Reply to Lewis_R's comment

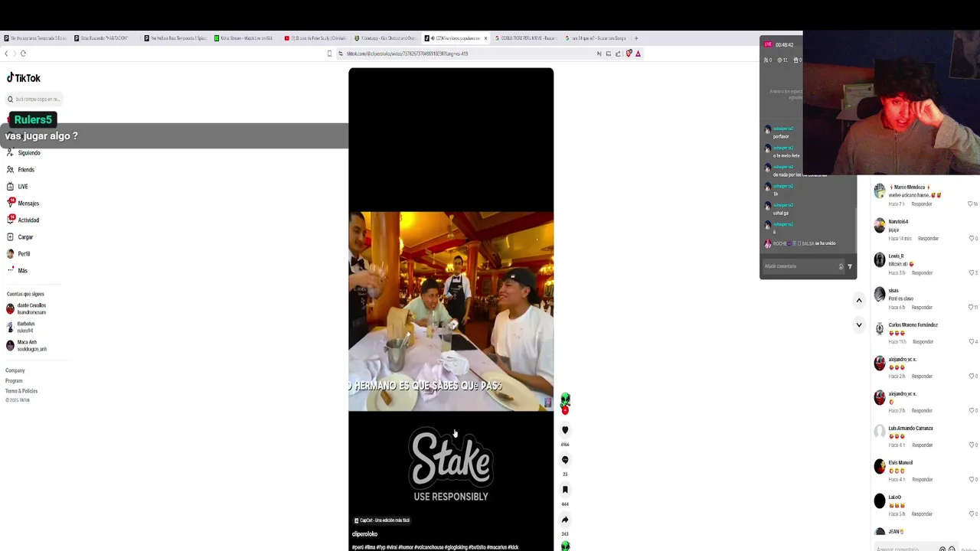click(922, 273)
